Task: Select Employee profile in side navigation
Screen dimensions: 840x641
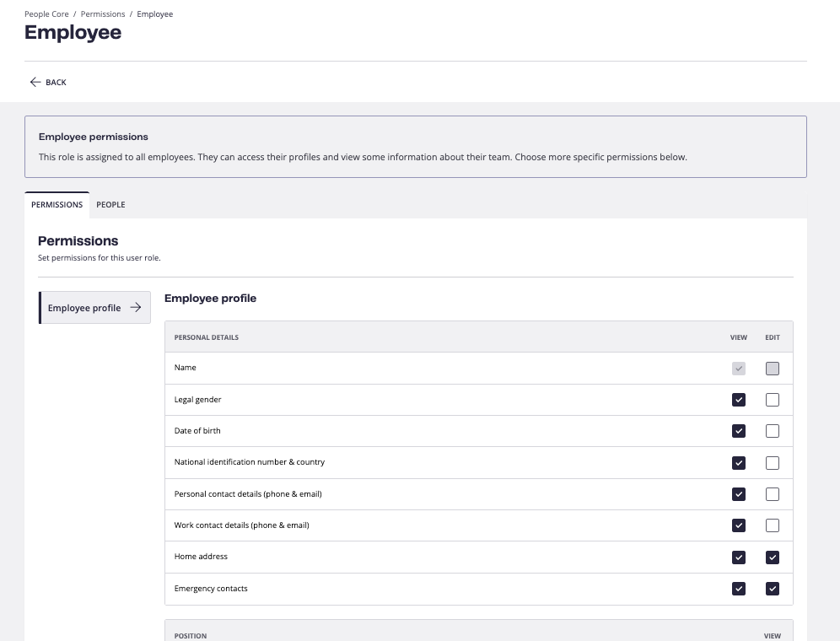Action: click(94, 308)
